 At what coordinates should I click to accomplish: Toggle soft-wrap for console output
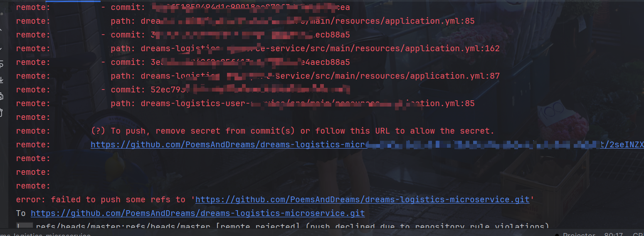1,64
